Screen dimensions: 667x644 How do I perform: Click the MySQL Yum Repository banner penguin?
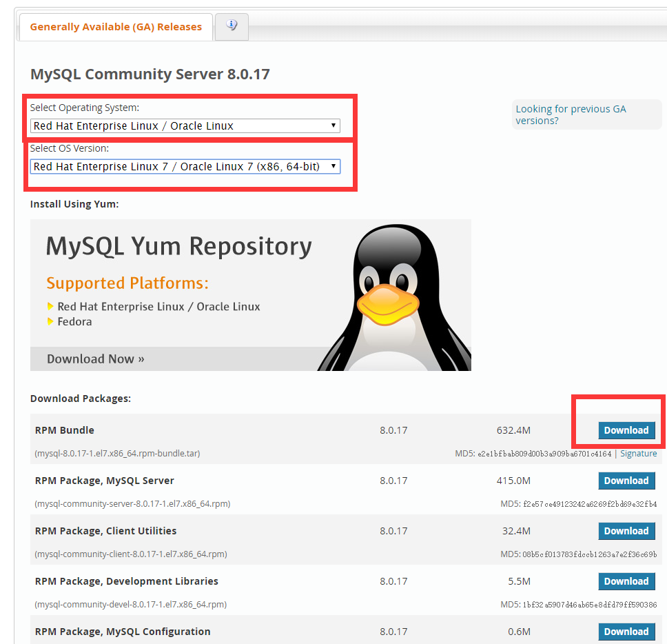(x=396, y=298)
